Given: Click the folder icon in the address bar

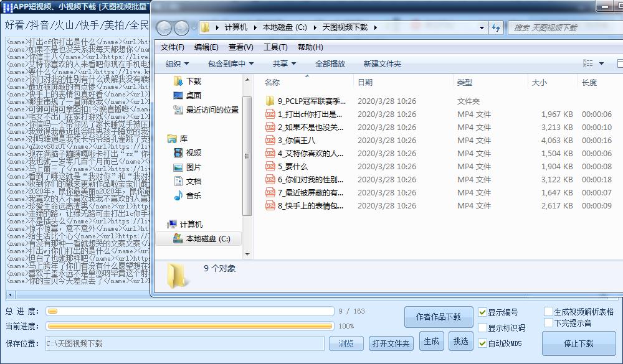Looking at the screenshot, I should click(205, 27).
